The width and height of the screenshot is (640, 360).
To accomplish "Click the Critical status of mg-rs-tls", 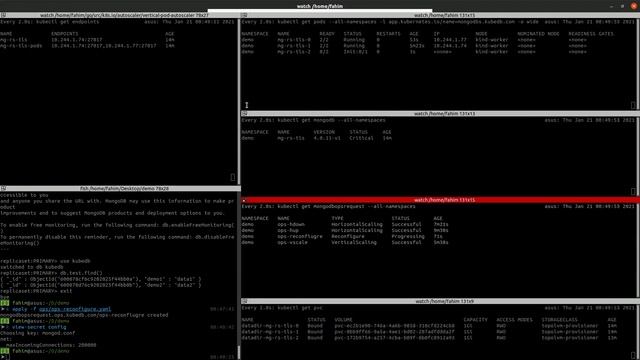I will click(x=361, y=138).
